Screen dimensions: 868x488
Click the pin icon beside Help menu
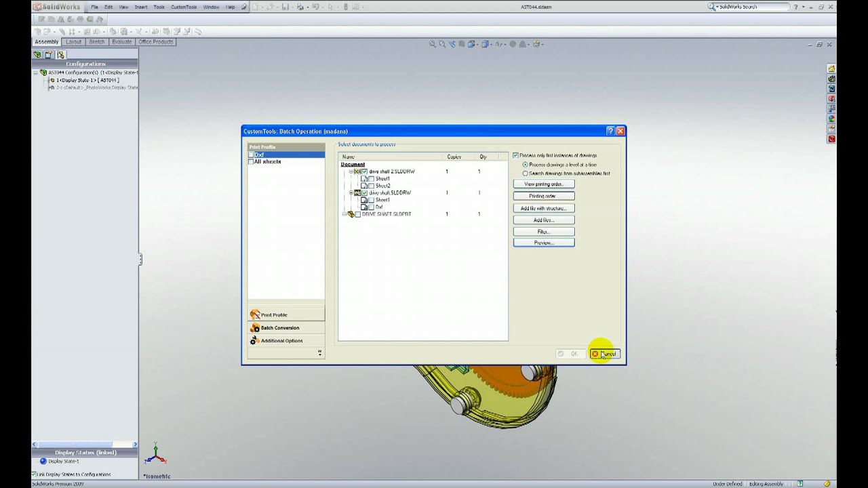click(x=244, y=7)
